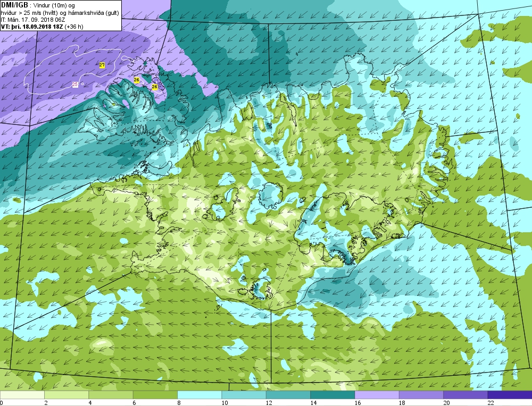Select the light green 2–4 m/s legend swatch
This screenshot has height=406, width=532.
66,395
